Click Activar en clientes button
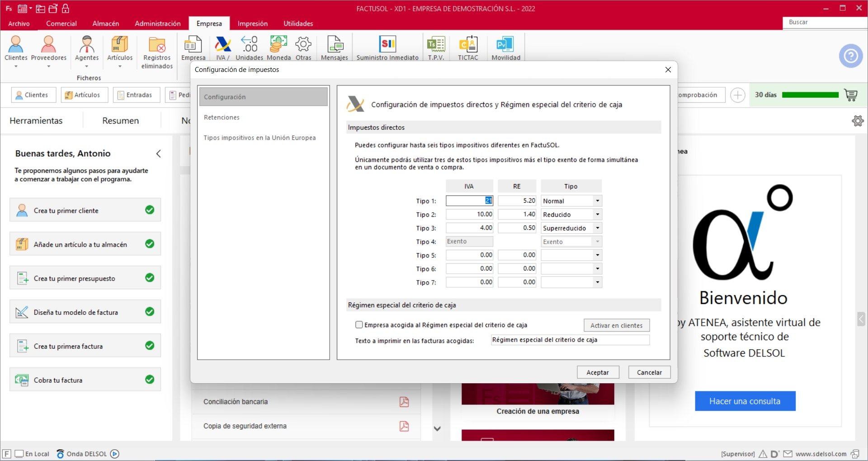Image resolution: width=868 pixels, height=461 pixels. click(617, 325)
